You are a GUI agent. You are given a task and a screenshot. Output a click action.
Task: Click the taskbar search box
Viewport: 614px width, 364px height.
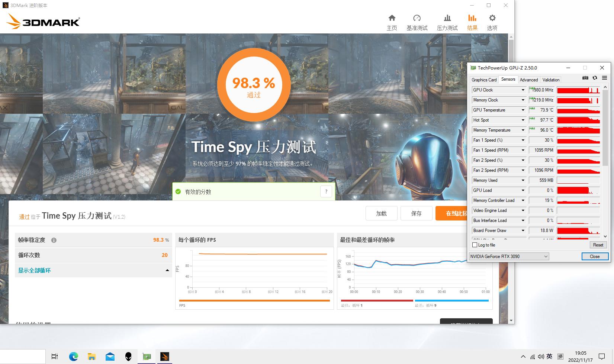23,357
